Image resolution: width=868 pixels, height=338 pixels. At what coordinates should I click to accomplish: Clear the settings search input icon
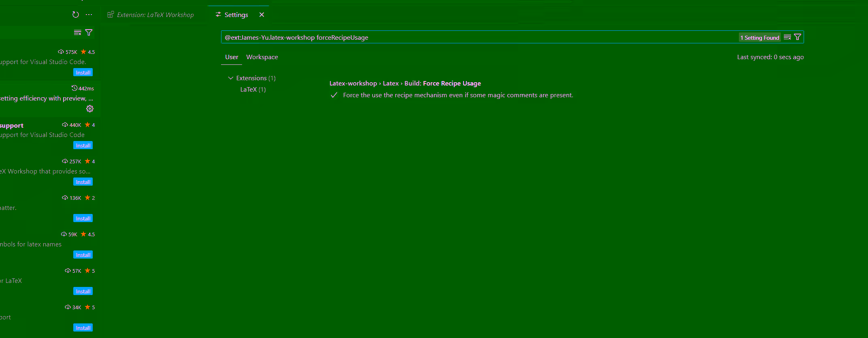pyautogui.click(x=787, y=37)
